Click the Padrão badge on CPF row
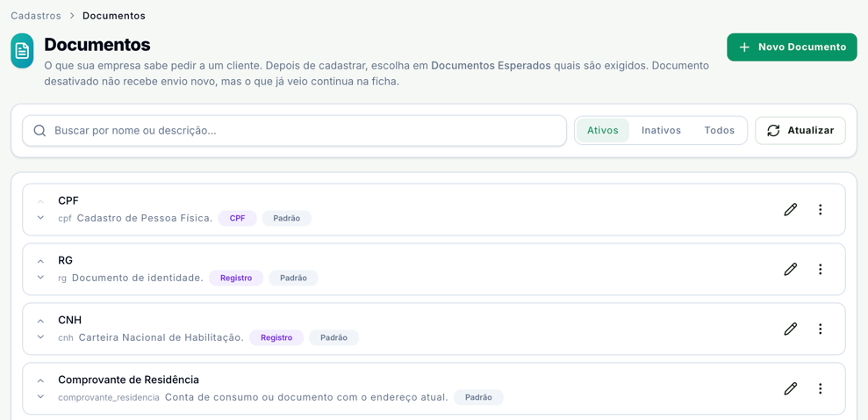The image size is (868, 420). (287, 218)
